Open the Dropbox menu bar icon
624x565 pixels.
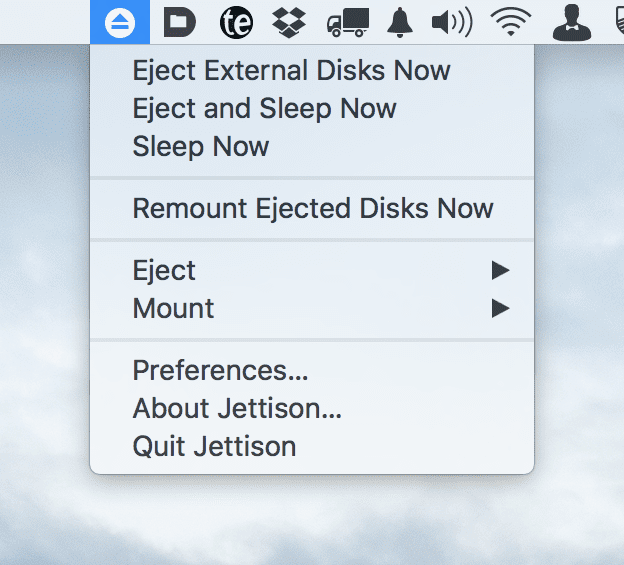(x=291, y=22)
